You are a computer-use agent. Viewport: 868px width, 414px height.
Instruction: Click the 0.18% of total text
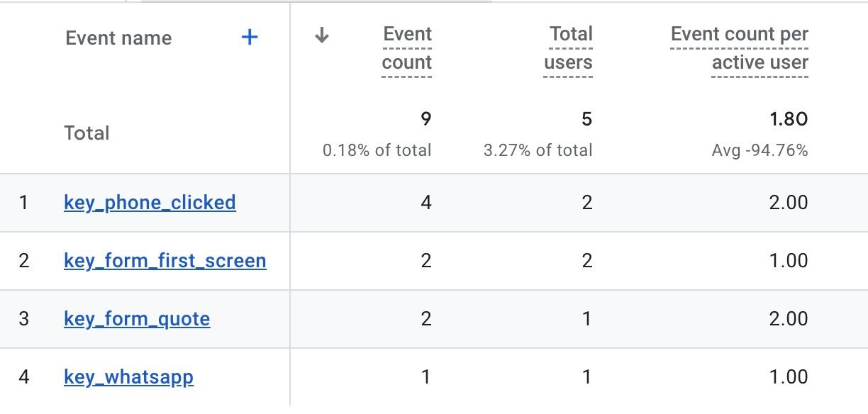(x=377, y=150)
